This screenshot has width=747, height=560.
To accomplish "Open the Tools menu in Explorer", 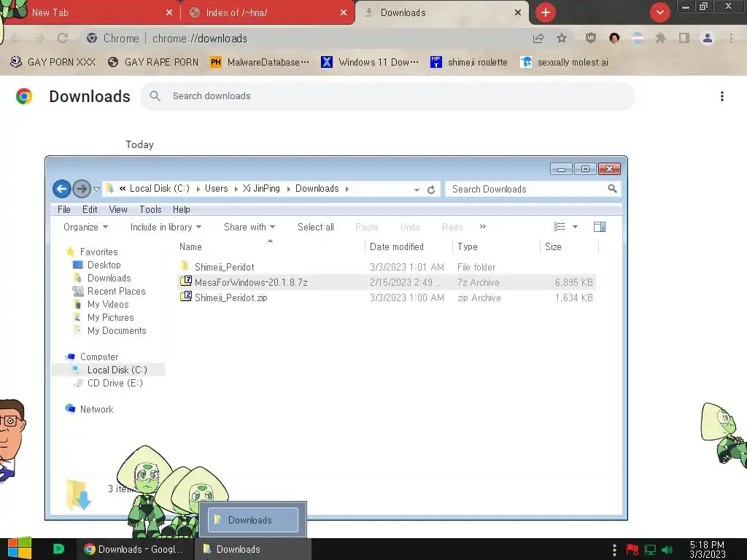I will click(150, 209).
